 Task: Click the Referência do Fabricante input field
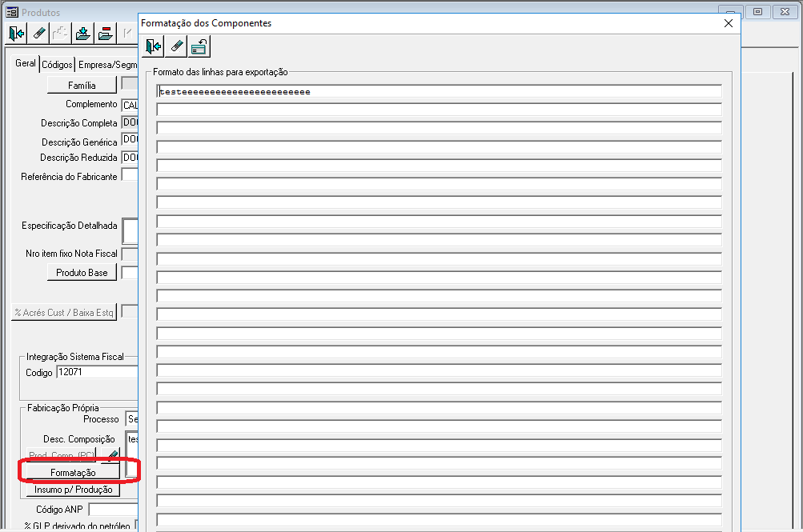coord(130,174)
